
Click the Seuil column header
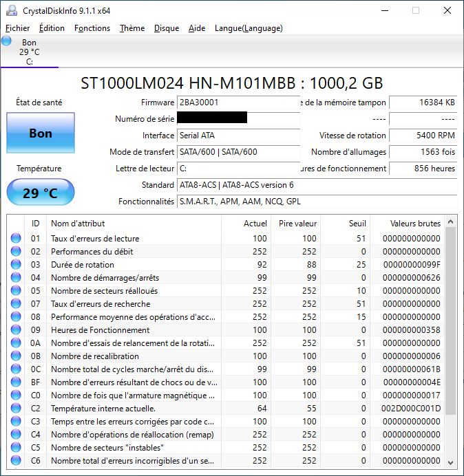click(x=345, y=224)
